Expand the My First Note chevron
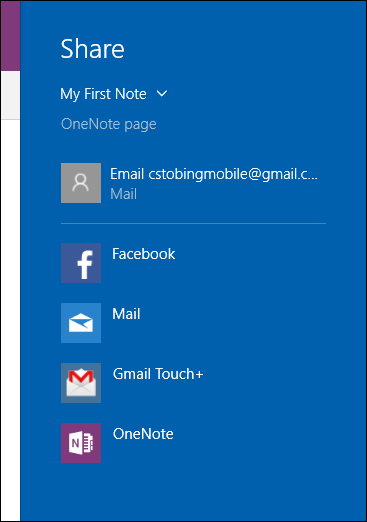Screen dimensions: 367x522 162,94
